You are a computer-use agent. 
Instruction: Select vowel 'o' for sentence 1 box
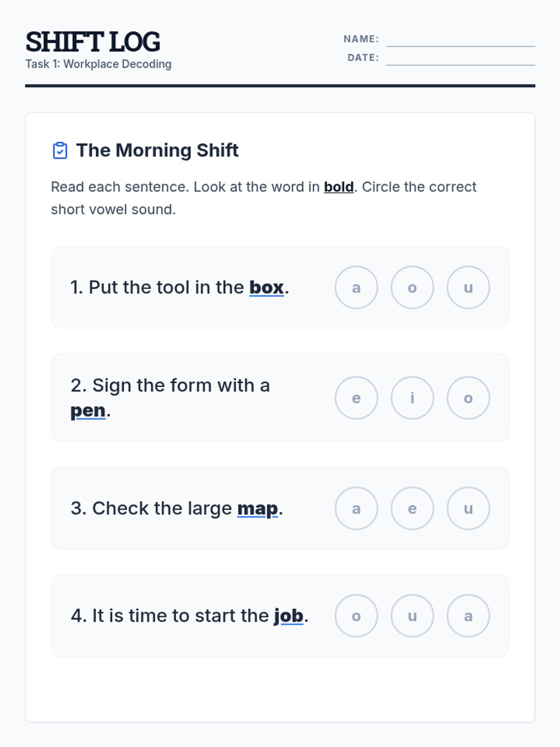click(x=412, y=288)
